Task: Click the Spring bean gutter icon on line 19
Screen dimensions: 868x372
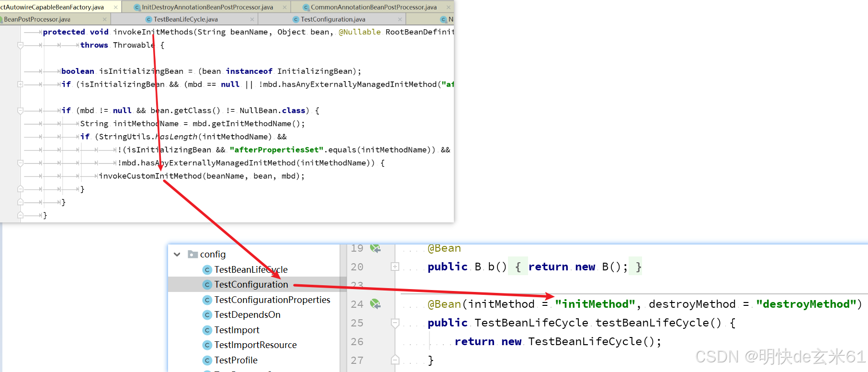Action: click(375, 248)
